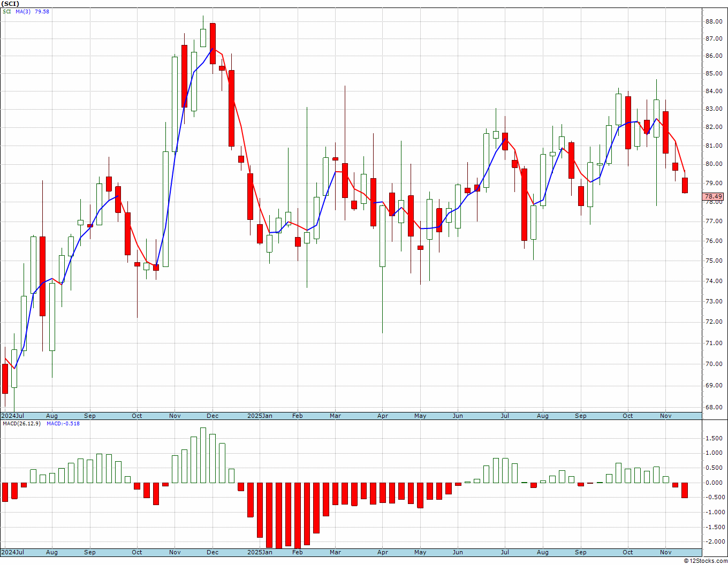This screenshot has height=565, width=728.
Task: Select Apr on the price chart date axis
Action: tap(383, 416)
